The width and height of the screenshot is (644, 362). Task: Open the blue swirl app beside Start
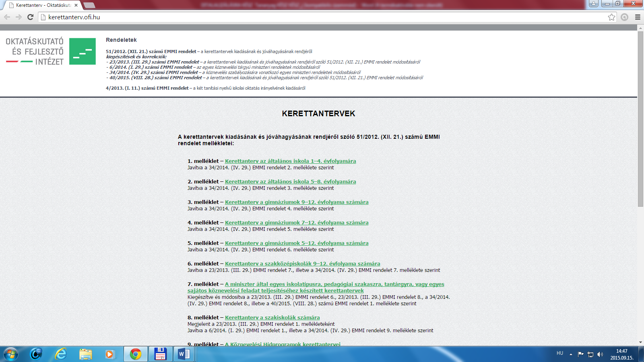coord(36,354)
